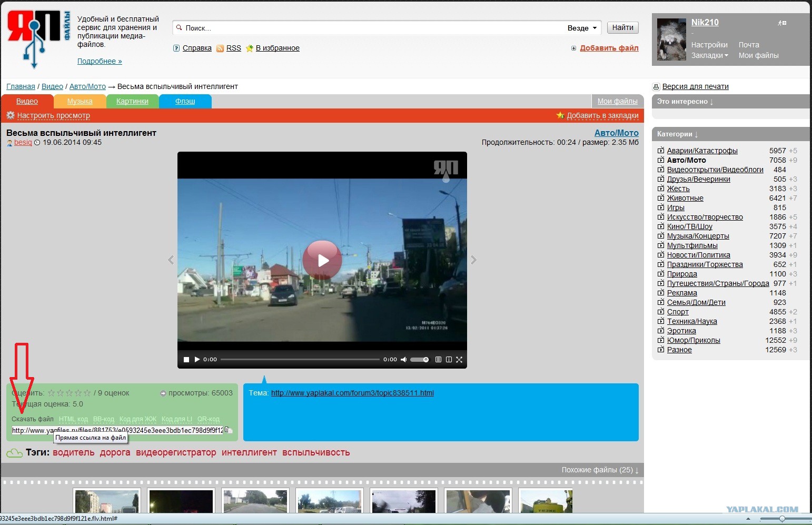Rate the video five stars
812x525 pixels.
pyautogui.click(x=87, y=393)
